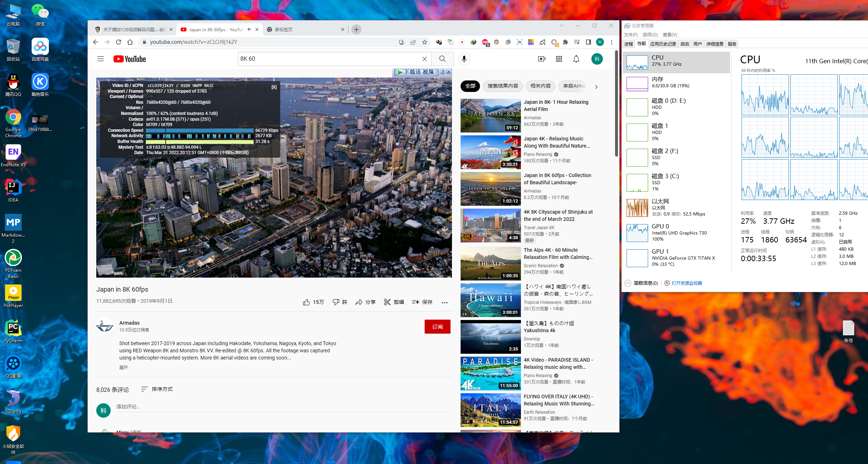Open the create video icon

pyautogui.click(x=542, y=59)
